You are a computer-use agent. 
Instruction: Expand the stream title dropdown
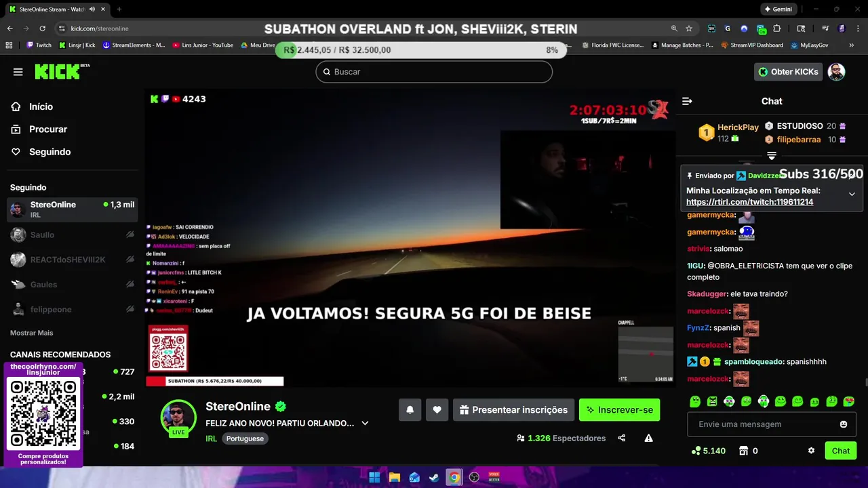tap(365, 423)
